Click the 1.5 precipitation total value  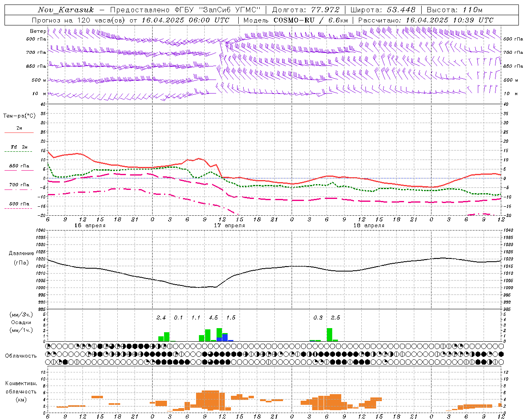[x=231, y=318]
